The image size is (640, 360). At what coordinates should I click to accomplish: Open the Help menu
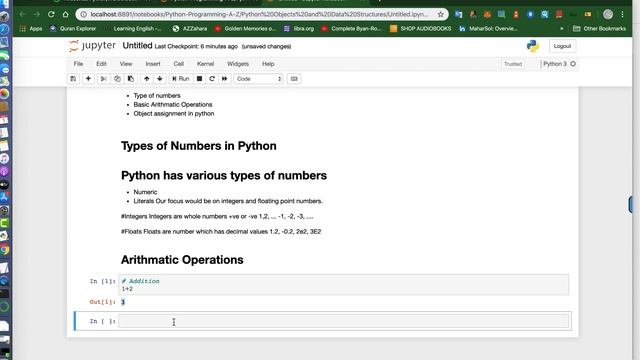tap(268, 64)
